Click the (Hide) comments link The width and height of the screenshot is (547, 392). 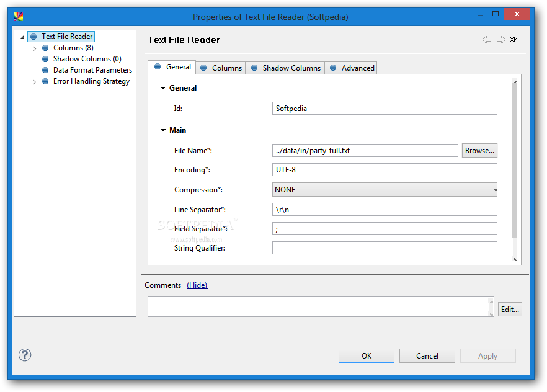point(197,285)
